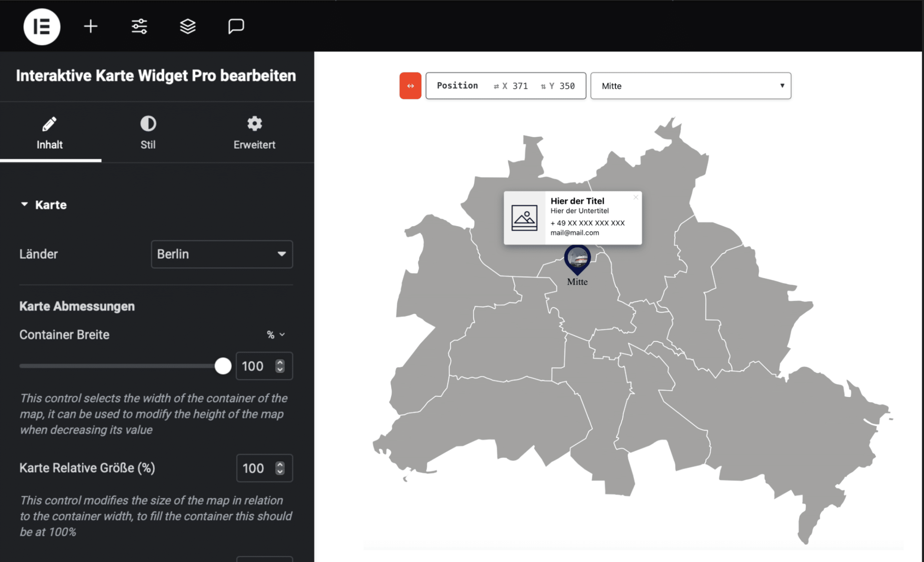Click the swap/reverse position arrow icon
Viewport: 924px width, 562px height.
tap(410, 86)
